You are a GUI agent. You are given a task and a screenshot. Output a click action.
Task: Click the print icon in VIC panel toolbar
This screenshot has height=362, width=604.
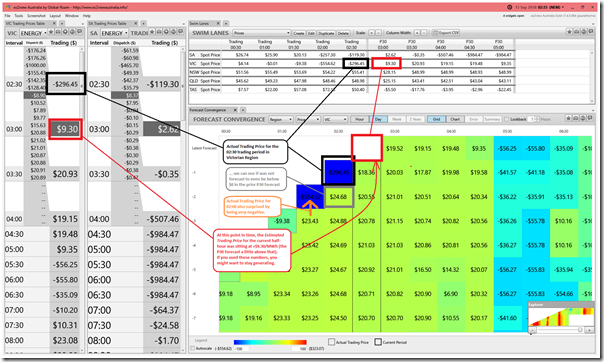click(58, 32)
